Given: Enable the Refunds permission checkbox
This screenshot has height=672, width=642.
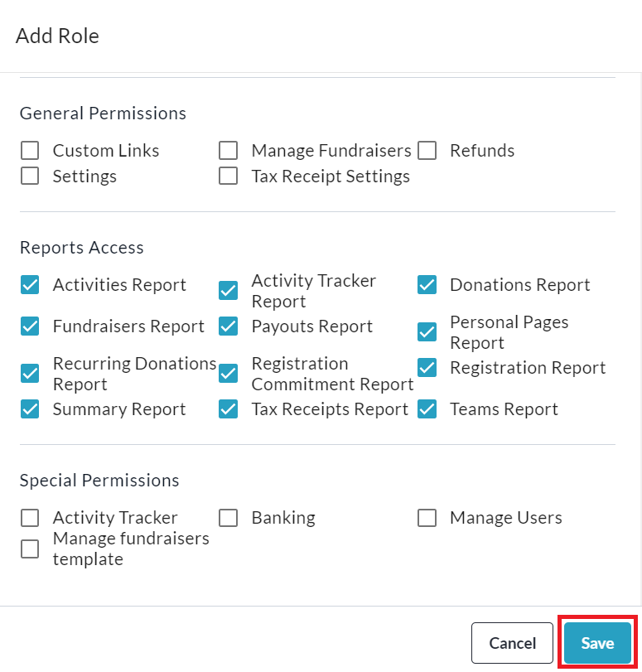Looking at the screenshot, I should [427, 151].
